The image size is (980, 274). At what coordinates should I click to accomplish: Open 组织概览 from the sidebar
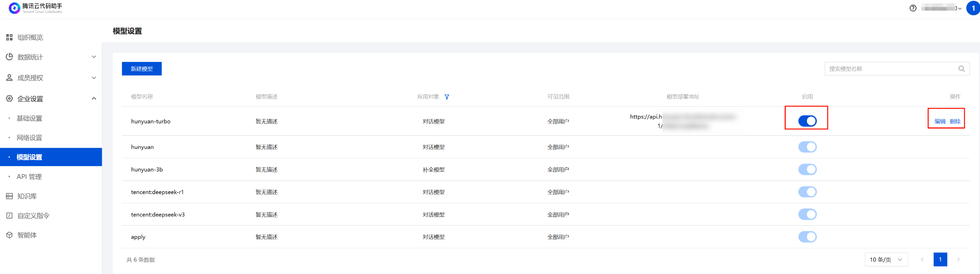click(x=30, y=38)
